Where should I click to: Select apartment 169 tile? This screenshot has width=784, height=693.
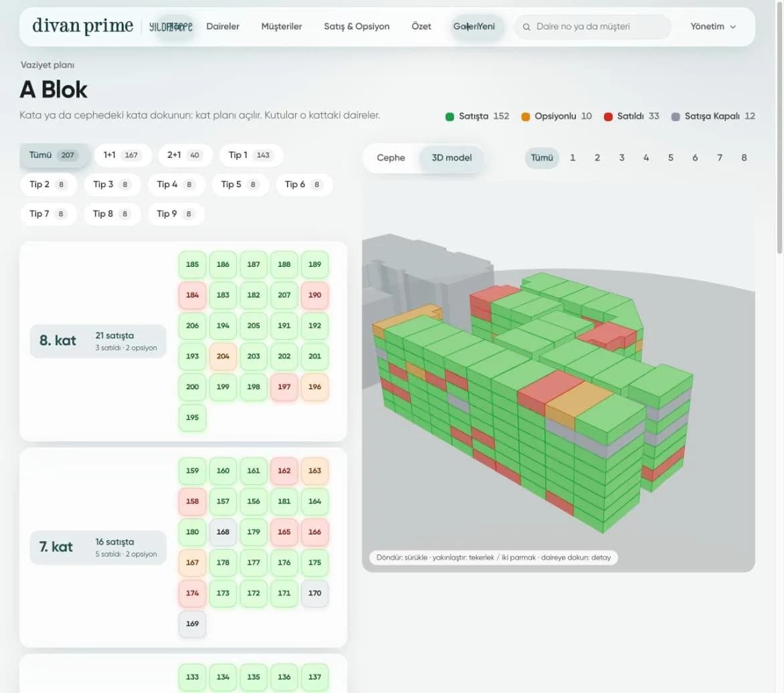click(x=193, y=623)
